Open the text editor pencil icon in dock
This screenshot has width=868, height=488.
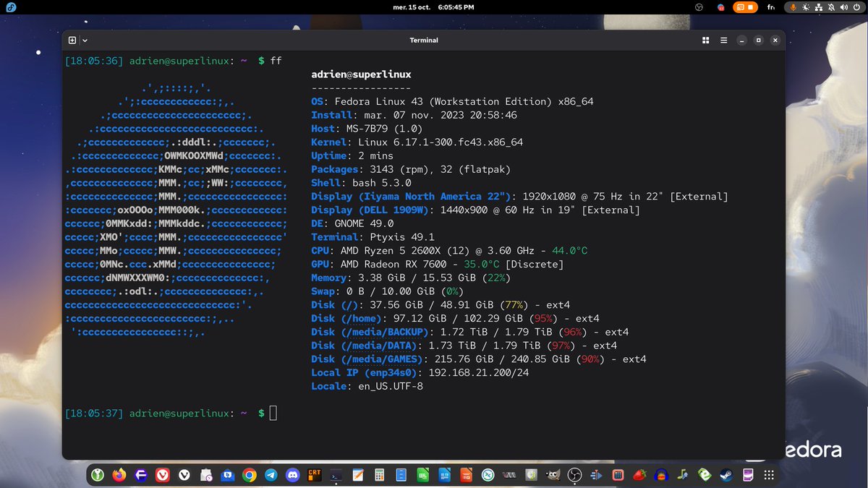pos(357,475)
